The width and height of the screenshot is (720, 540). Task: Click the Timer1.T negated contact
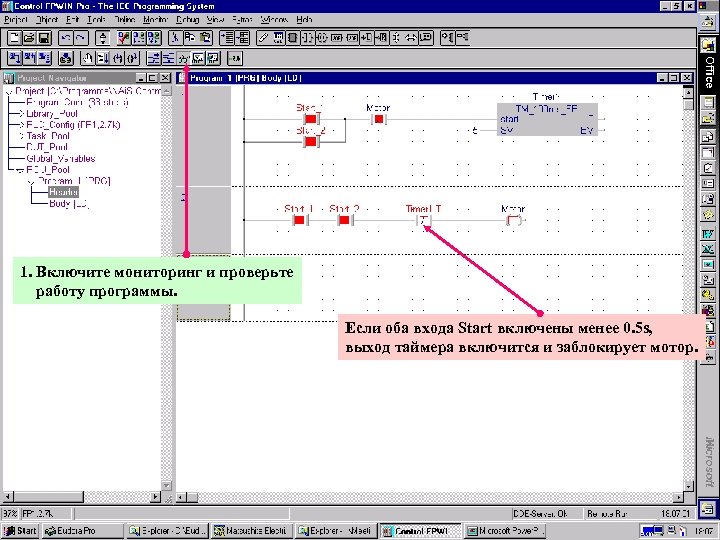point(423,220)
